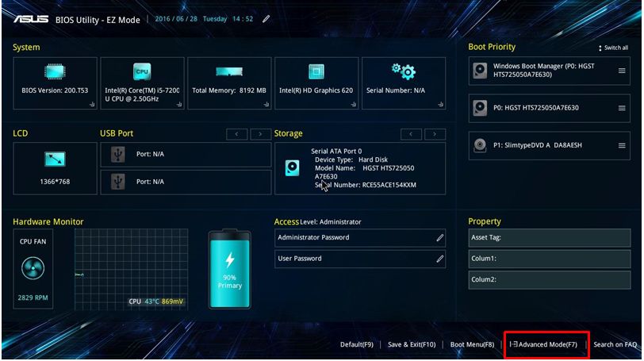644x361 pixels.
Task: Click the Serial Number gears icon
Action: pos(404,71)
